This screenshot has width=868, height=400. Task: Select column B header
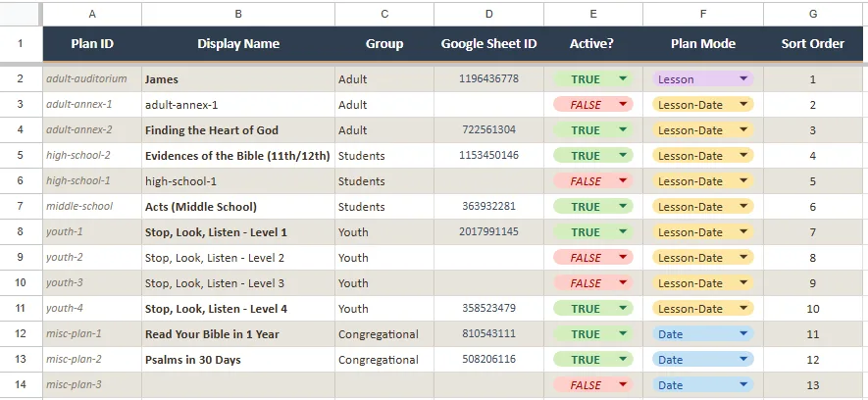(x=238, y=14)
